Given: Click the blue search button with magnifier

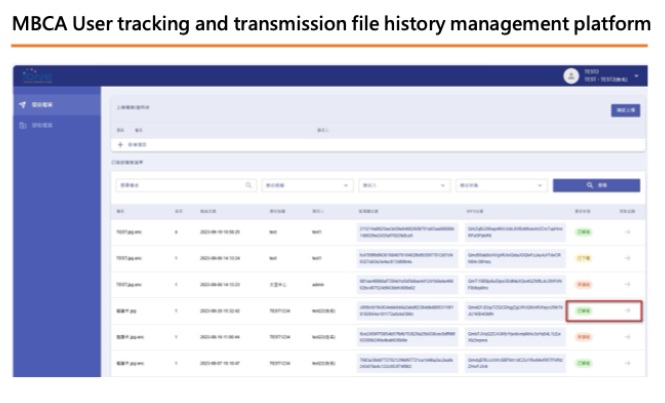Looking at the screenshot, I should pyautogui.click(x=596, y=185).
